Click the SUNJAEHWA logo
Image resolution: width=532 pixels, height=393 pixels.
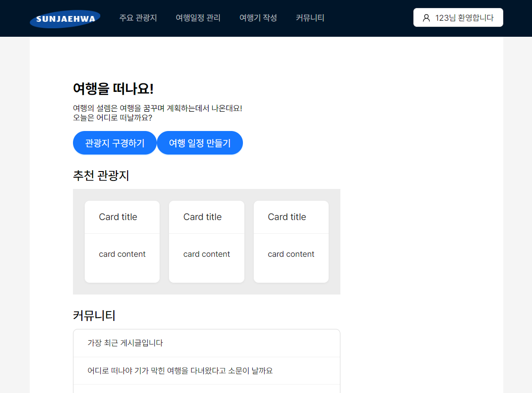[x=65, y=19]
